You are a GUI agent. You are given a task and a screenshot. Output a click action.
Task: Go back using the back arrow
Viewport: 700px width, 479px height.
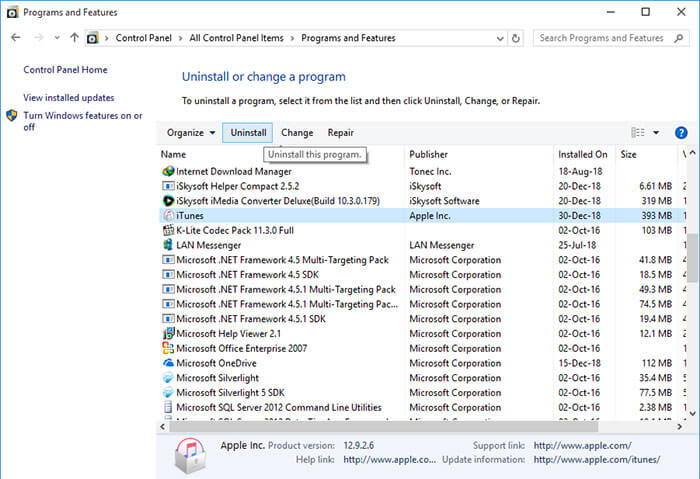15,38
